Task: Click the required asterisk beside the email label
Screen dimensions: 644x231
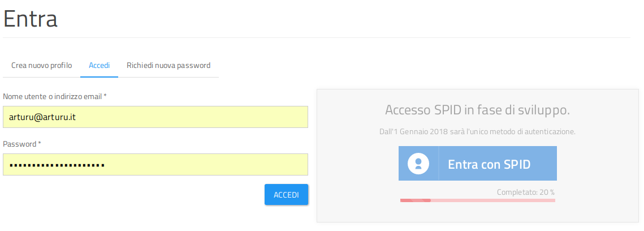Action: (105, 96)
